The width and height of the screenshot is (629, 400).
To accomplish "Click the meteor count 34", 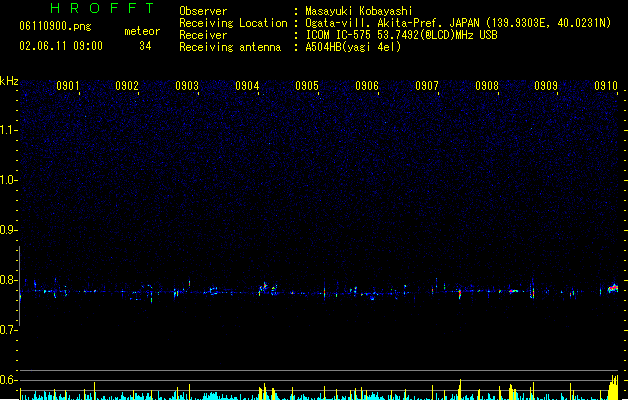I will pyautogui.click(x=145, y=46).
